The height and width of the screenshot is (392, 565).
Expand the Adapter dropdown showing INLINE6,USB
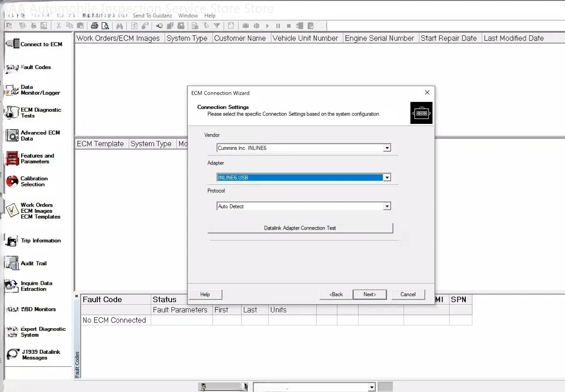387,178
